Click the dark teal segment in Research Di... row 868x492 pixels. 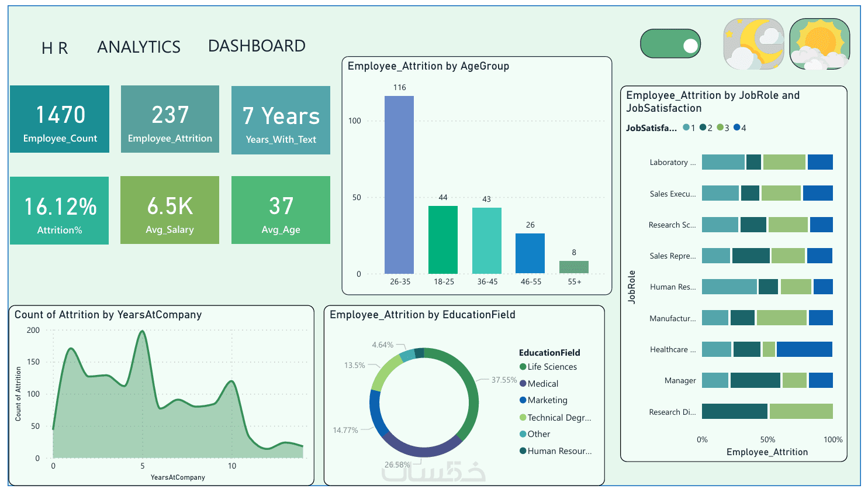click(x=735, y=411)
